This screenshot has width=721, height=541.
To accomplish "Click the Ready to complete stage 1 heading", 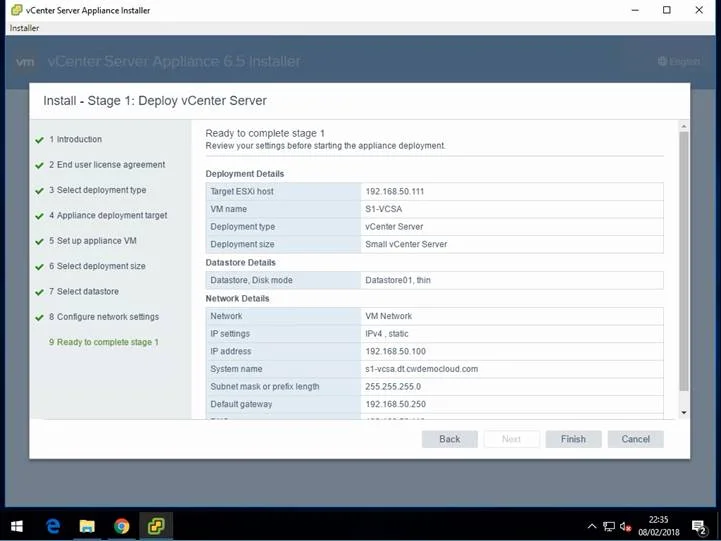I will click(x=265, y=133).
